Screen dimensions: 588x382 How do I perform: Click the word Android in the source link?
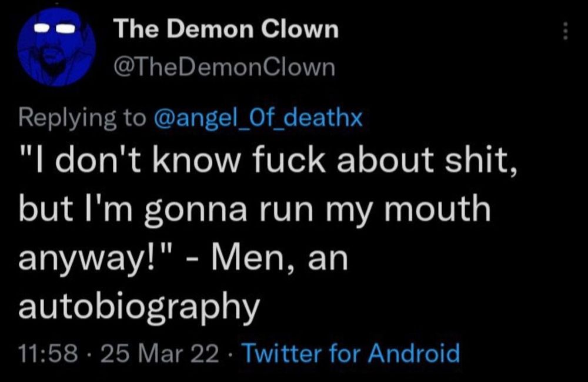(414, 353)
